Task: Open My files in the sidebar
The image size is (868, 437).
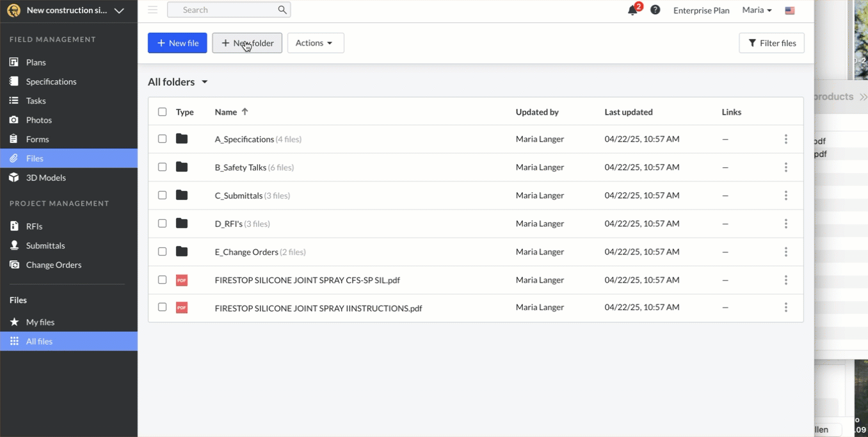Action: click(x=40, y=322)
